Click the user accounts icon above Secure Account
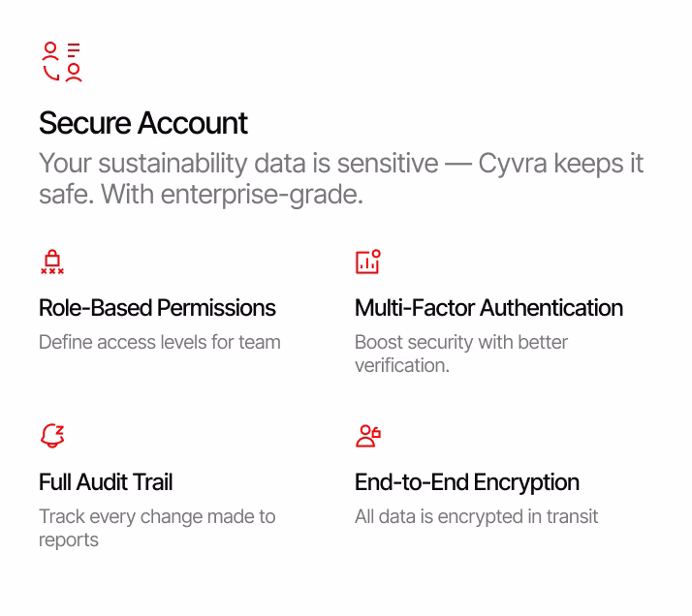Viewport: 692px width, 616px height. 62,61
